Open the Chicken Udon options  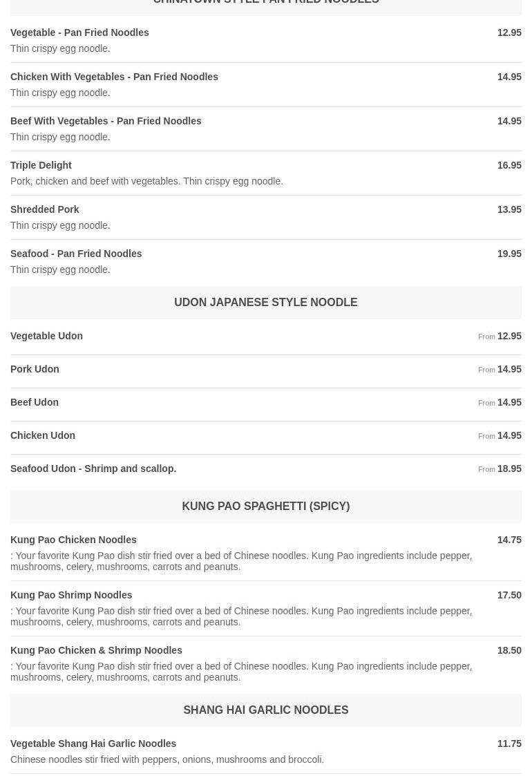(x=43, y=435)
